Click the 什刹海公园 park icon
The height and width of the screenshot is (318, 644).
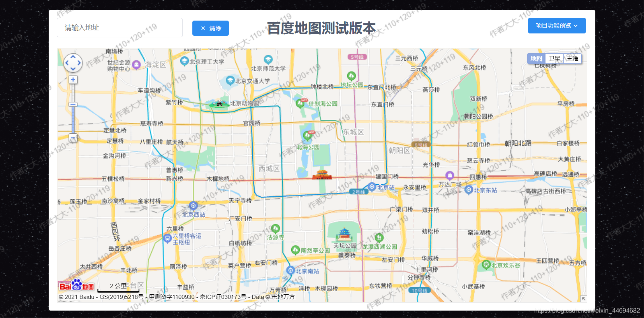[300, 103]
